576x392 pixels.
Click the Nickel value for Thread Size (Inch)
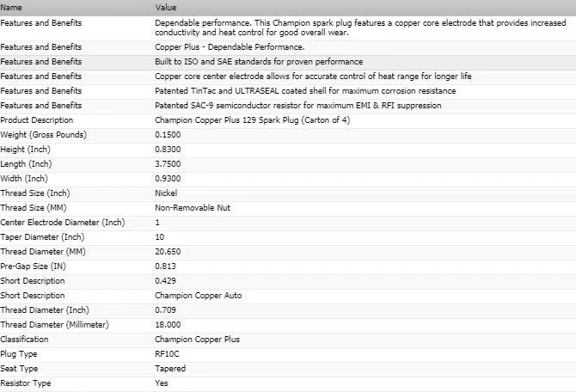pos(166,193)
